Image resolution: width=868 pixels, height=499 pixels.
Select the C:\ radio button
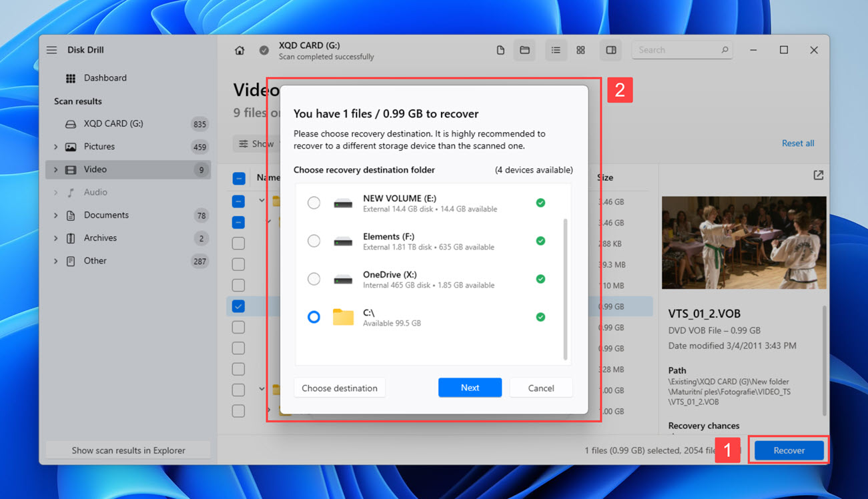coord(314,317)
